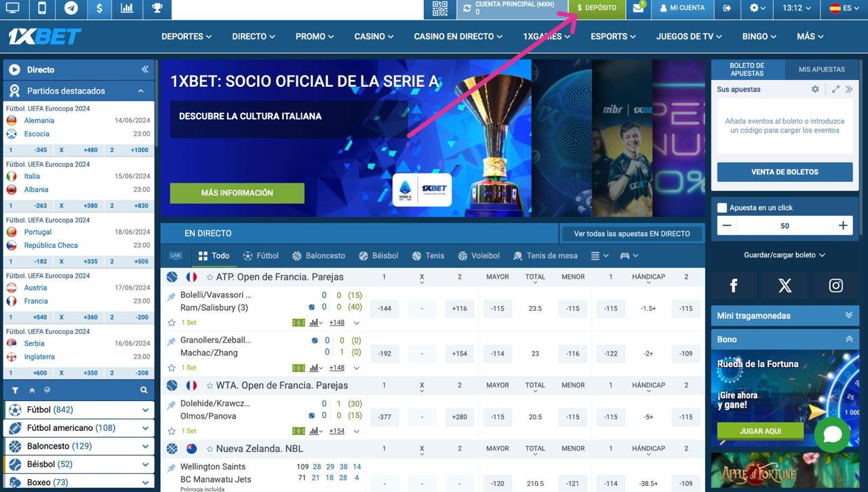The image size is (868, 492).
Task: Open the 13:12 time dropdown
Action: pos(797,9)
